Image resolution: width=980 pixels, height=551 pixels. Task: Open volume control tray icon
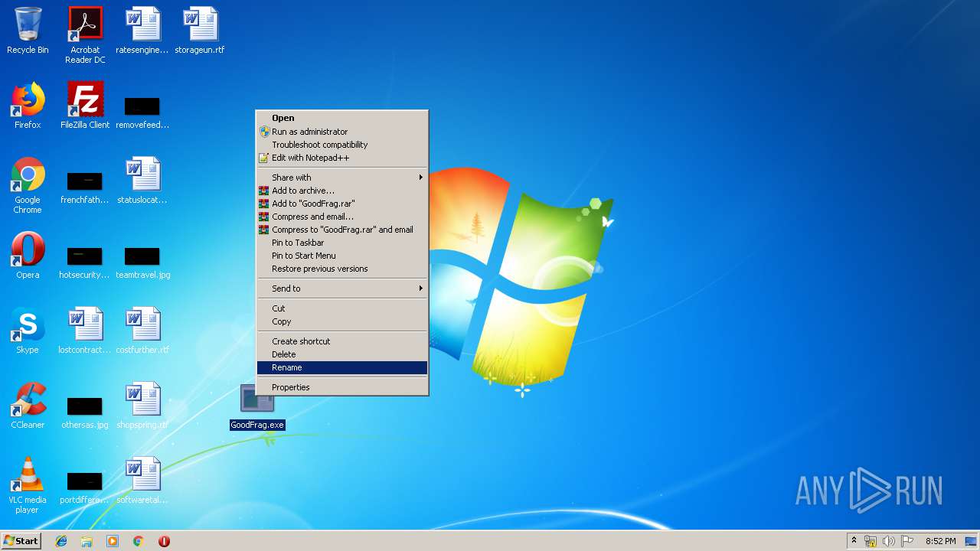(x=889, y=541)
